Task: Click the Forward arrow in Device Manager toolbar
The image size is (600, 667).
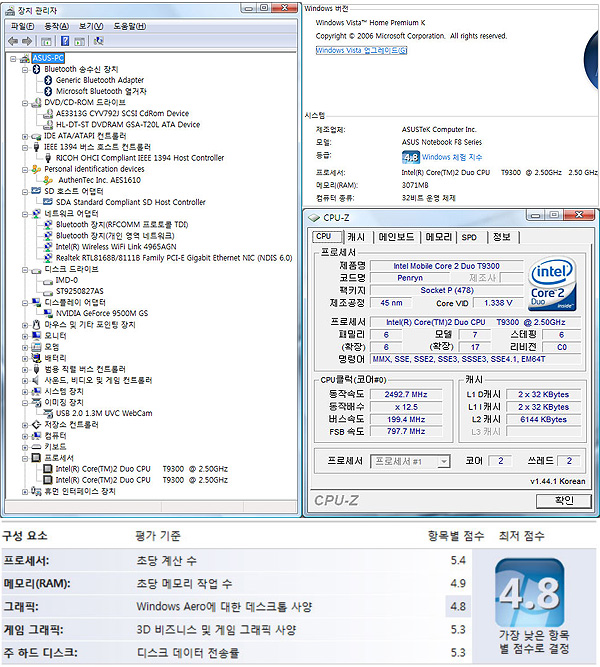Action: pos(27,41)
